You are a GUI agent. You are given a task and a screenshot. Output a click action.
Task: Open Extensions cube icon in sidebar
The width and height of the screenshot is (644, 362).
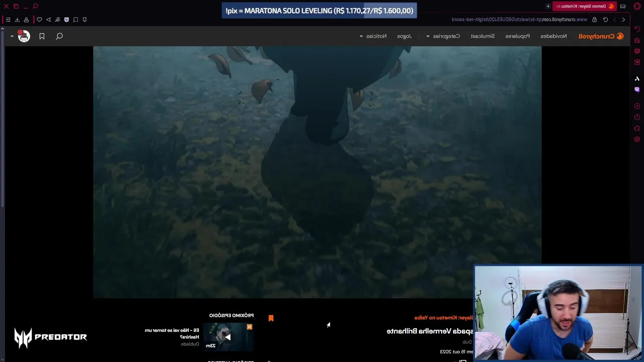(x=637, y=128)
